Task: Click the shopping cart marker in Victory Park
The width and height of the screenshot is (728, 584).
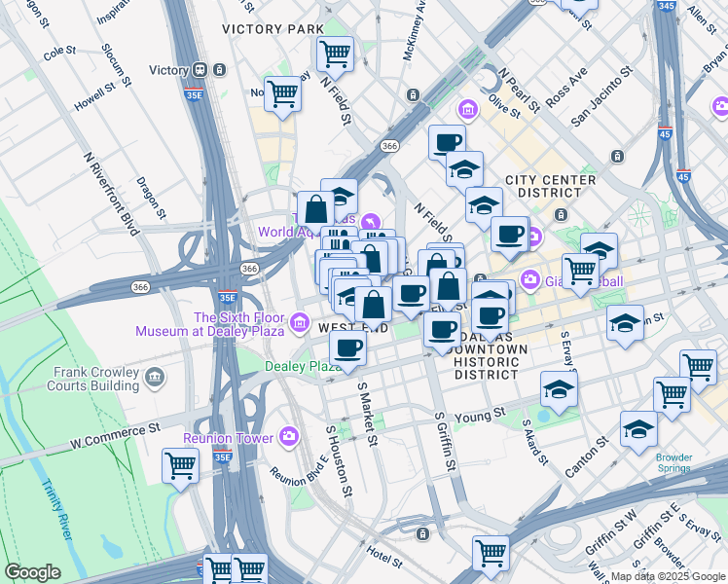Action: [x=335, y=54]
